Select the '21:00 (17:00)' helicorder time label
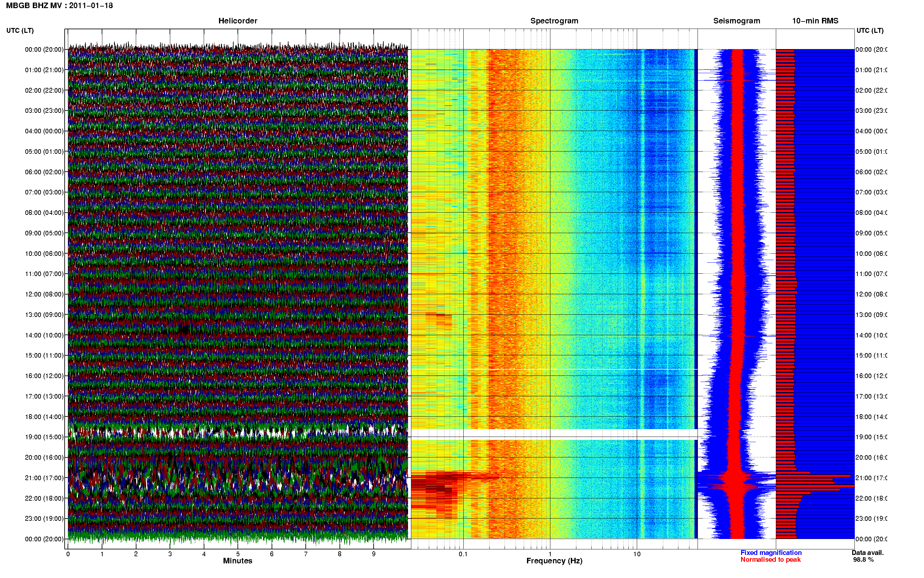The width and height of the screenshot is (924, 578). click(x=44, y=478)
